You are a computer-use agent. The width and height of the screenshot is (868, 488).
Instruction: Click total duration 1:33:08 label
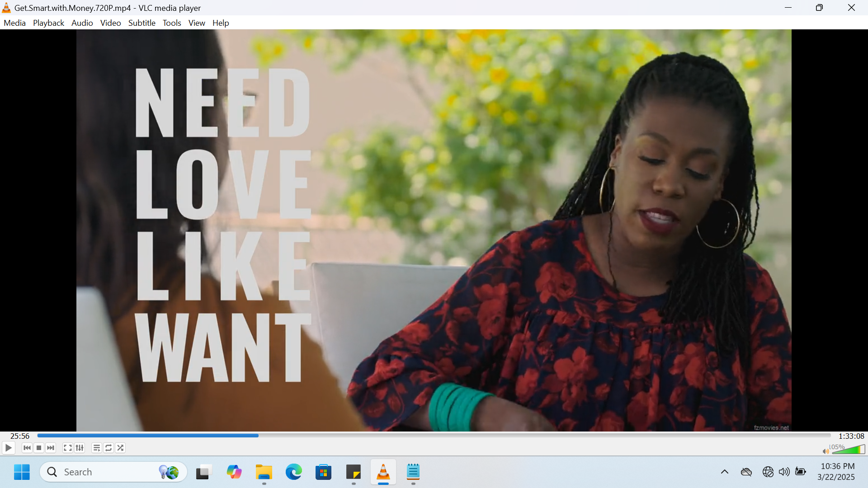pyautogui.click(x=851, y=436)
